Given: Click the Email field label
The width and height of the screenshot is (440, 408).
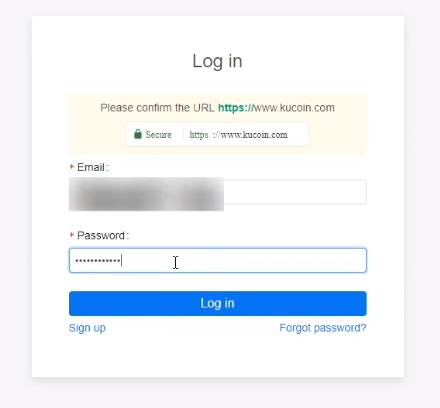Looking at the screenshot, I should [92, 167].
